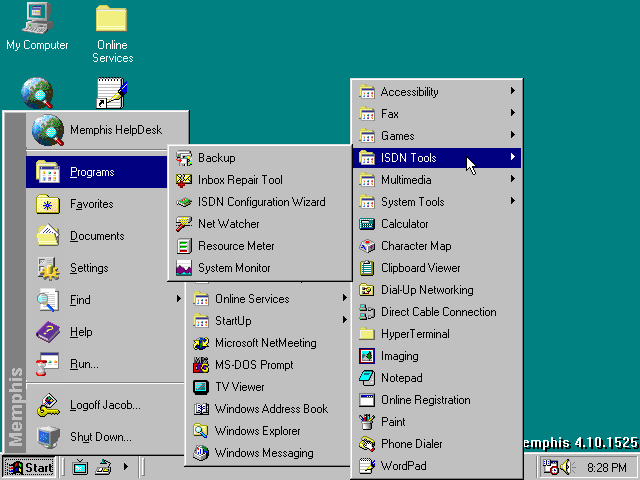Expand the Fax submenu
Image resolution: width=640 pixels, height=480 pixels.
coord(437,114)
